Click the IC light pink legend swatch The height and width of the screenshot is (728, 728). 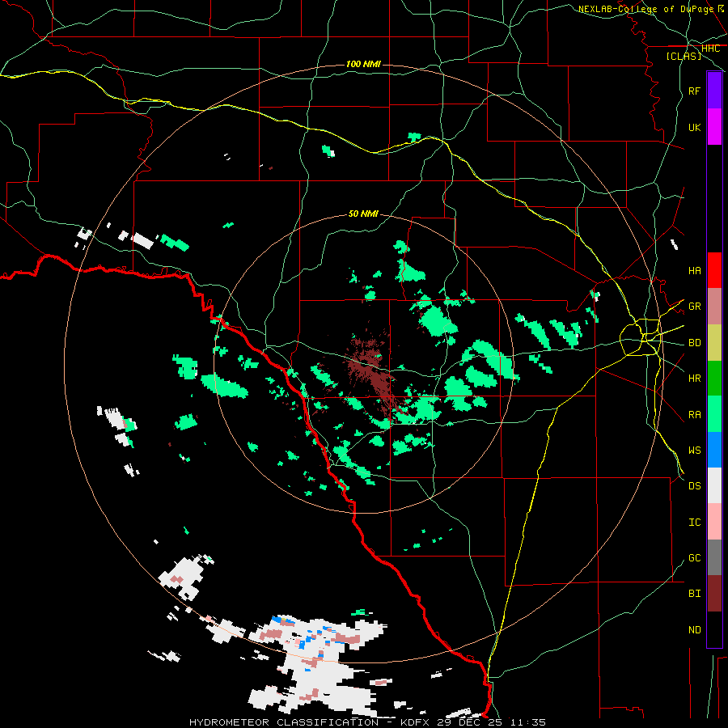coord(714,522)
